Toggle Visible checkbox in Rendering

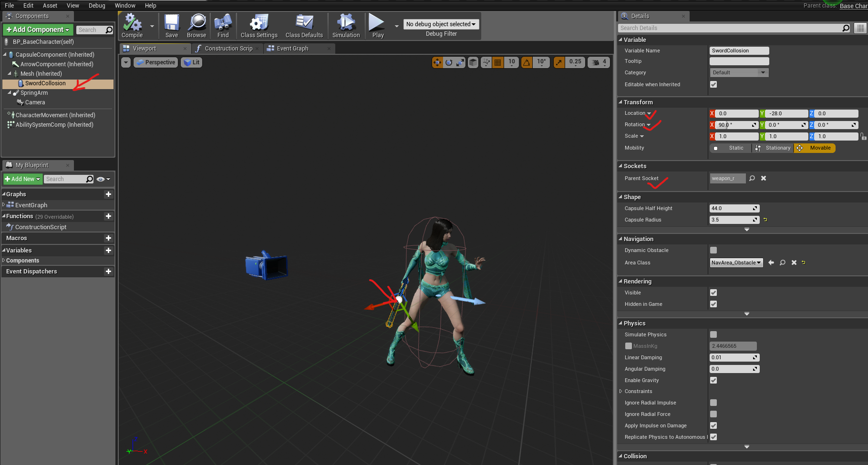point(713,293)
